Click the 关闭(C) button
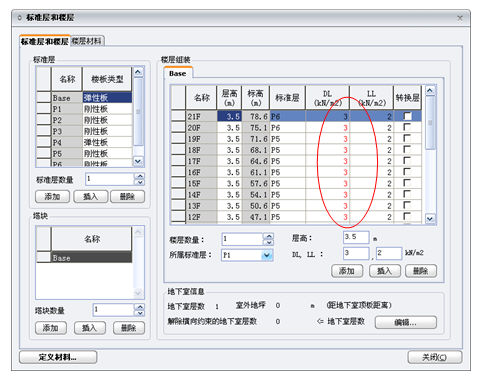The height and width of the screenshot is (381, 492). pos(435,357)
